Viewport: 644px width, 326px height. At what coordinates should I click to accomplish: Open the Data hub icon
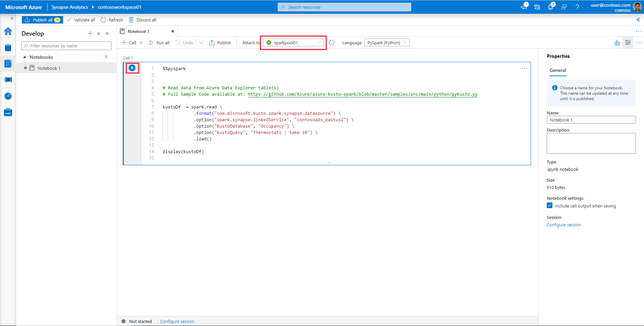8,47
